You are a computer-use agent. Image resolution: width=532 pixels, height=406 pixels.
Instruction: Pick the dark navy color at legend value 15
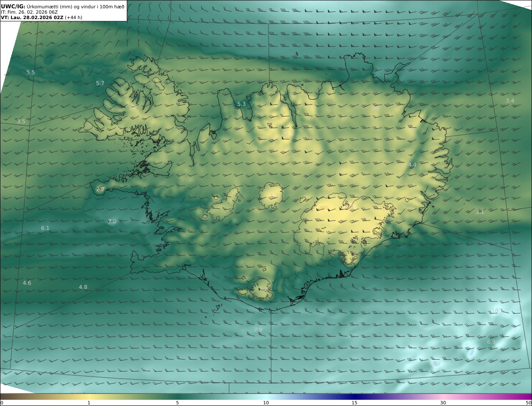[355, 396]
